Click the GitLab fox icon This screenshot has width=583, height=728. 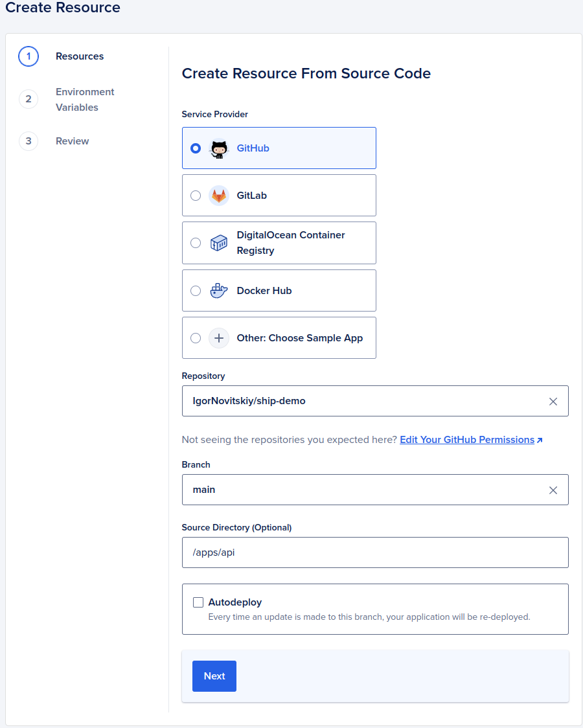point(219,195)
